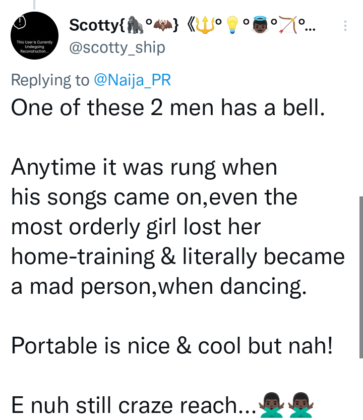This screenshot has height=420, width=363.
Task: Select the light bulb emoji in name
Action: [x=232, y=25]
